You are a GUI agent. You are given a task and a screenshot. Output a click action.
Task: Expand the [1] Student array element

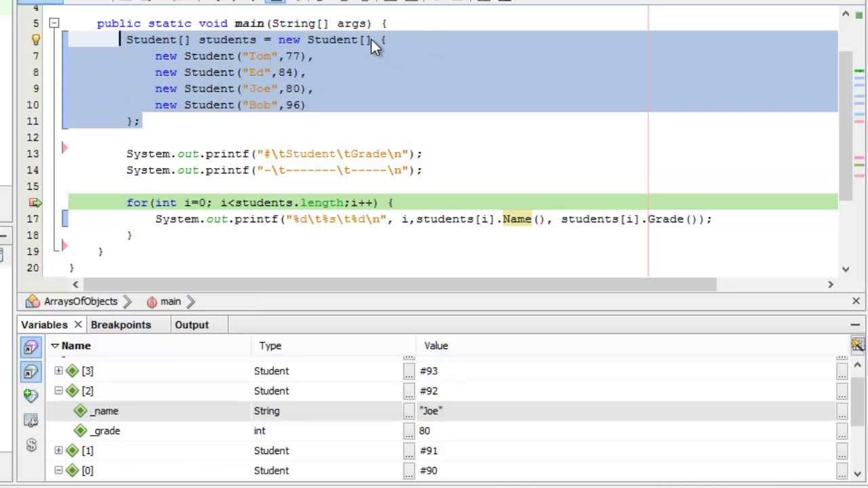click(x=58, y=451)
